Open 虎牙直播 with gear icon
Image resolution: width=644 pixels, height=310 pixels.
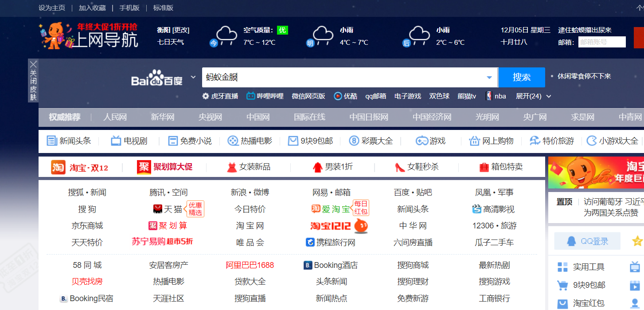(x=206, y=96)
